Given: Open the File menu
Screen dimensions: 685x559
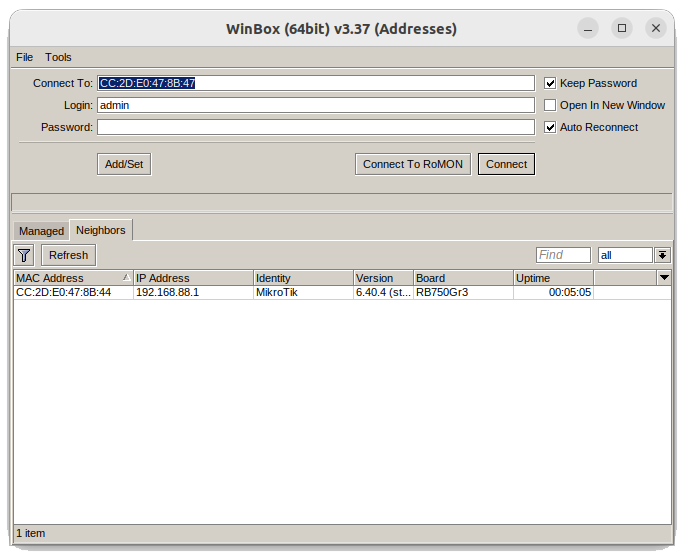Looking at the screenshot, I should 24,57.
